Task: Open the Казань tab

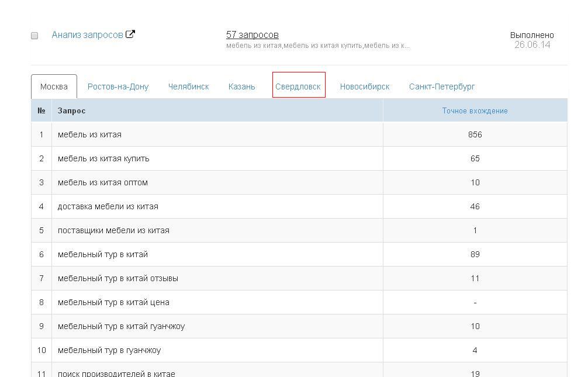Action: click(242, 87)
